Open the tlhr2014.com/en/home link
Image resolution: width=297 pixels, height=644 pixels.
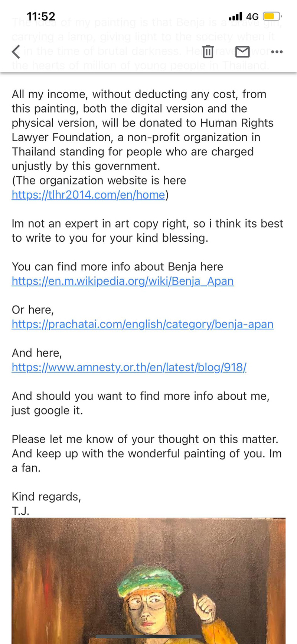click(x=88, y=195)
